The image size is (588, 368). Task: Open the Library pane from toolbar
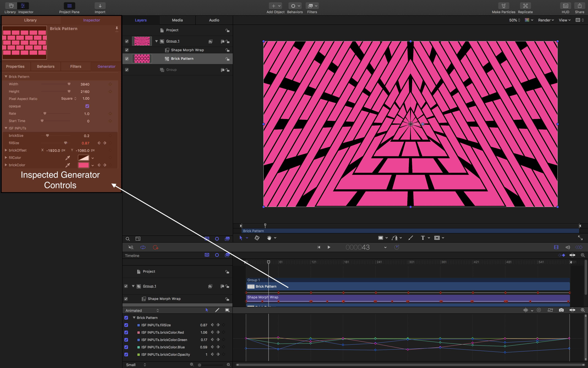[x=11, y=6]
